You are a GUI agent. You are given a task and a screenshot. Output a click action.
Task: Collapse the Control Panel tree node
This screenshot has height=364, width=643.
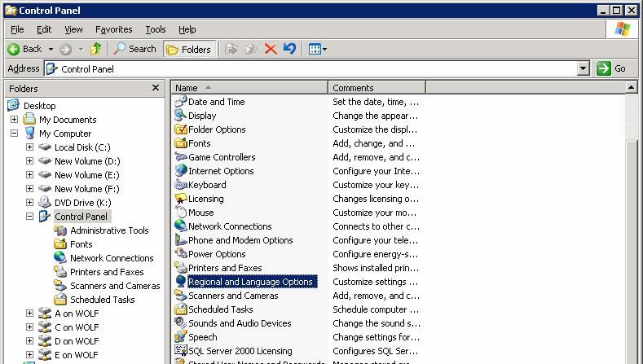pos(29,217)
